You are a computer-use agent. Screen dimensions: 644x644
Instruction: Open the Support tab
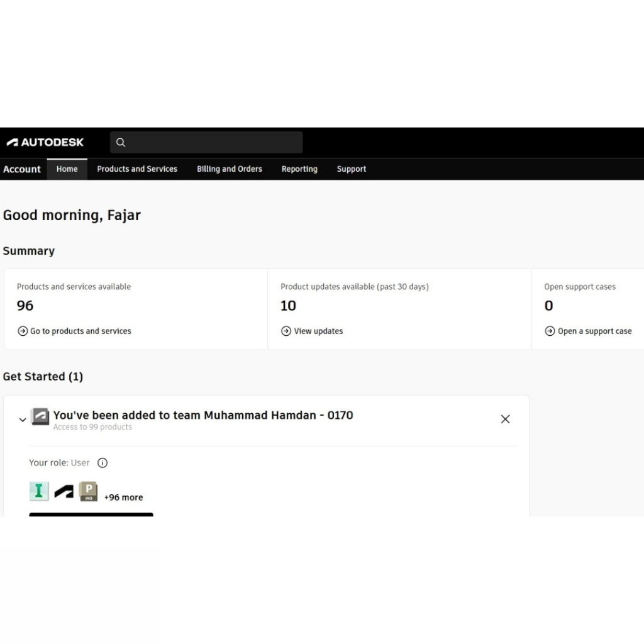point(352,169)
